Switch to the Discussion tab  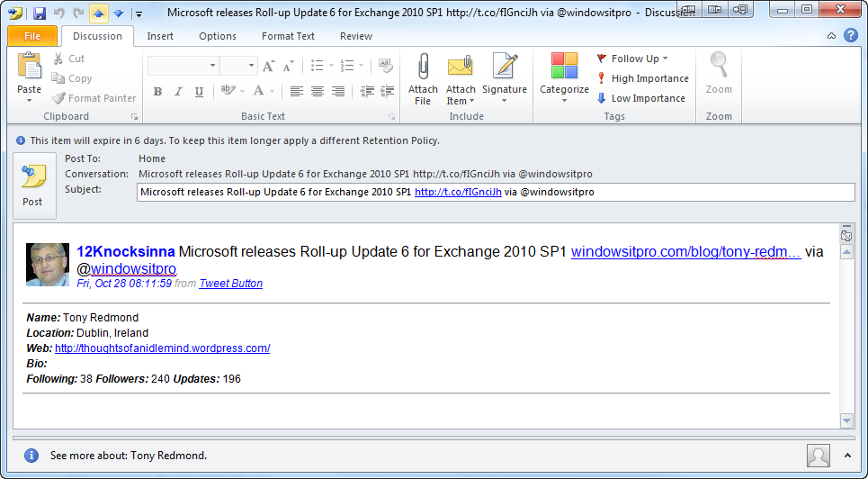[97, 36]
